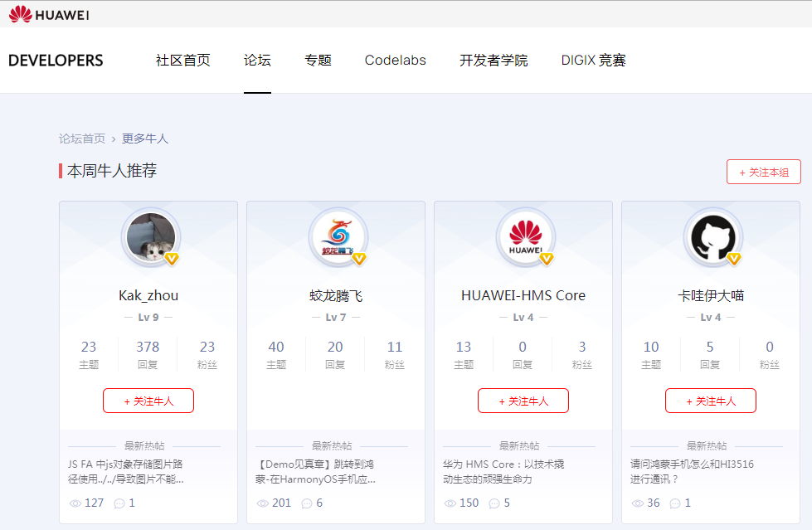This screenshot has height=530, width=812.
Task: Follow HUAWEI-HMS Core with 关注牛人
Action: tap(523, 401)
